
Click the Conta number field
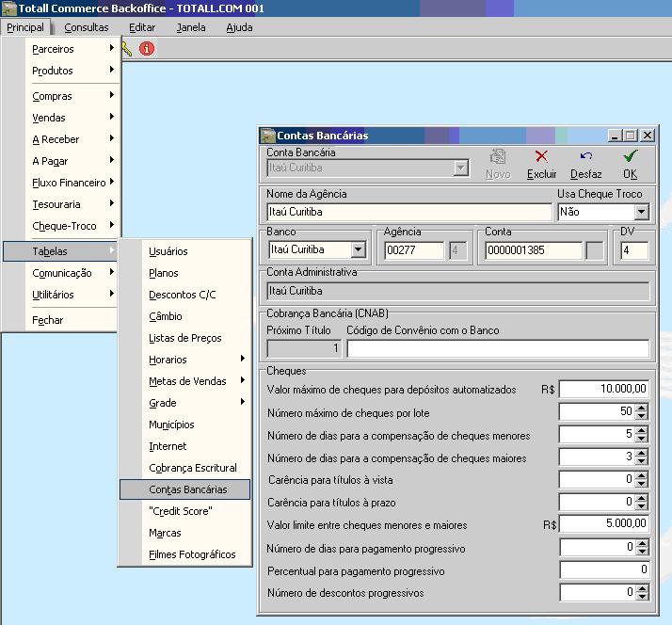(533, 250)
